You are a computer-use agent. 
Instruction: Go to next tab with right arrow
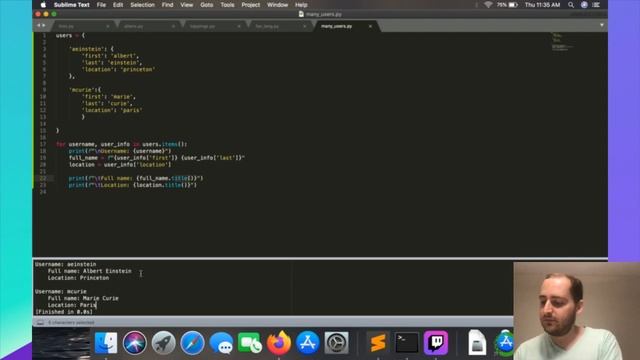coord(44,25)
